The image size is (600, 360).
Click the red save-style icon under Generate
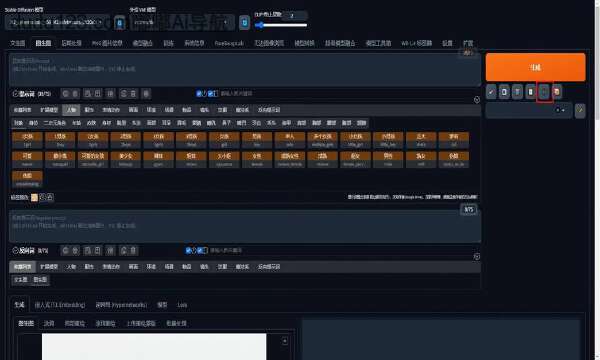557,92
